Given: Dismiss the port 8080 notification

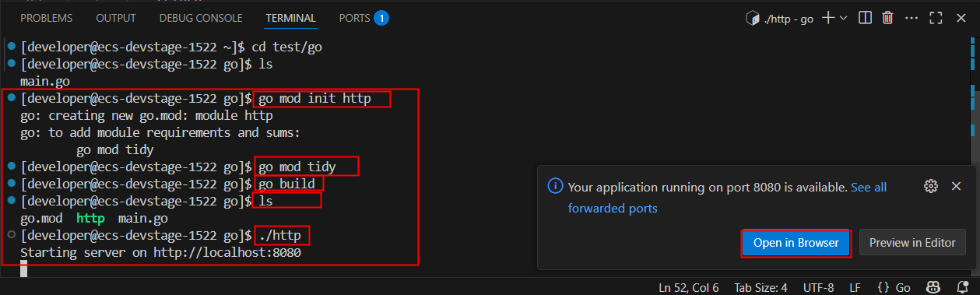Looking at the screenshot, I should click(x=956, y=187).
